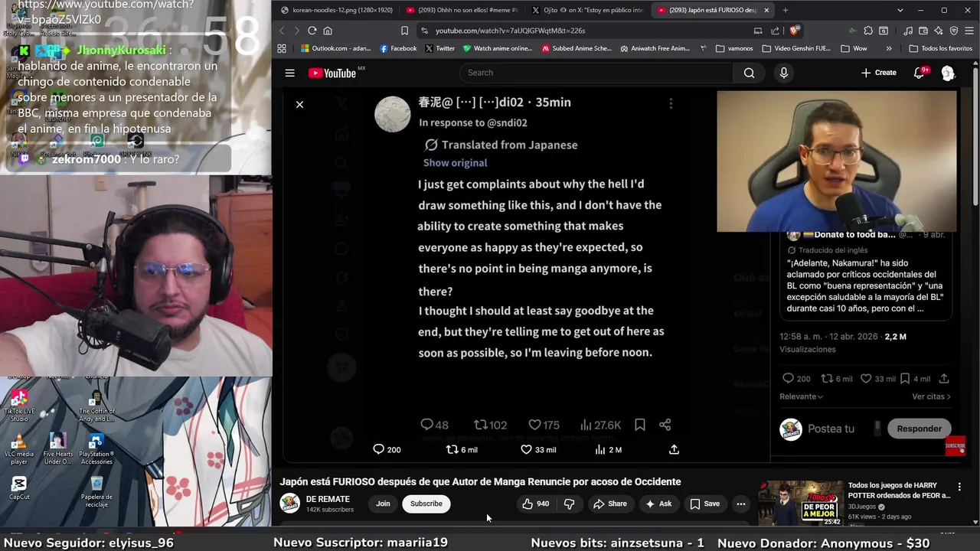Viewport: 980px width, 551px height.
Task: Subscribe to the DE REMATE channel
Action: [426, 504]
